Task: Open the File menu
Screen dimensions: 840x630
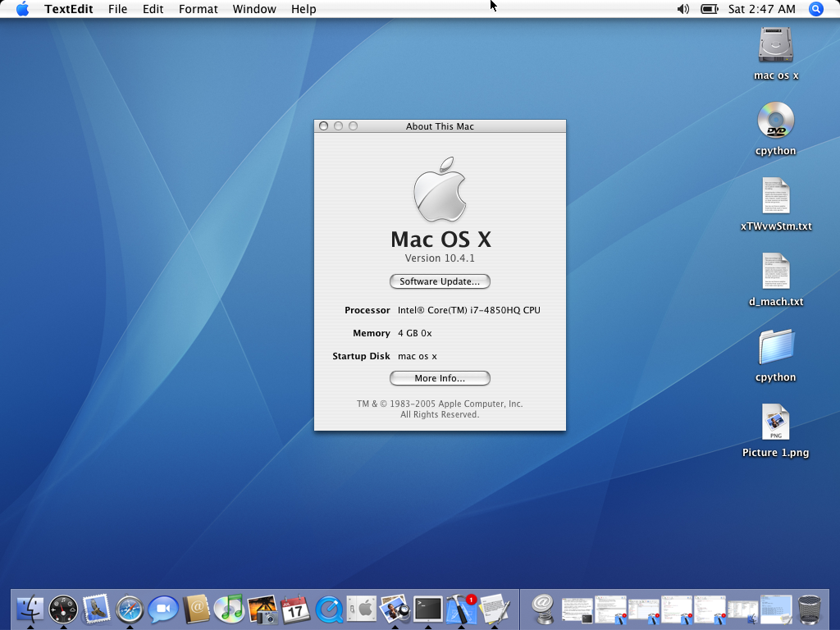Action: point(117,9)
